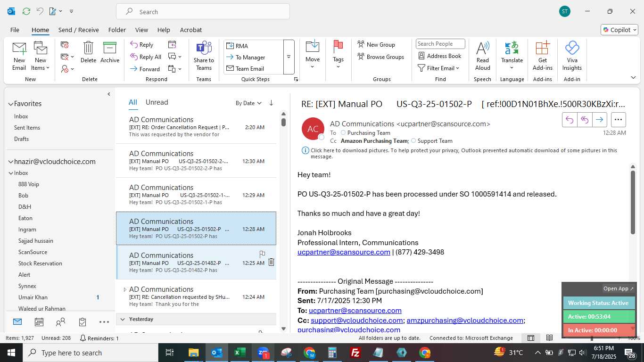Forward the message from ribbon

point(145,69)
